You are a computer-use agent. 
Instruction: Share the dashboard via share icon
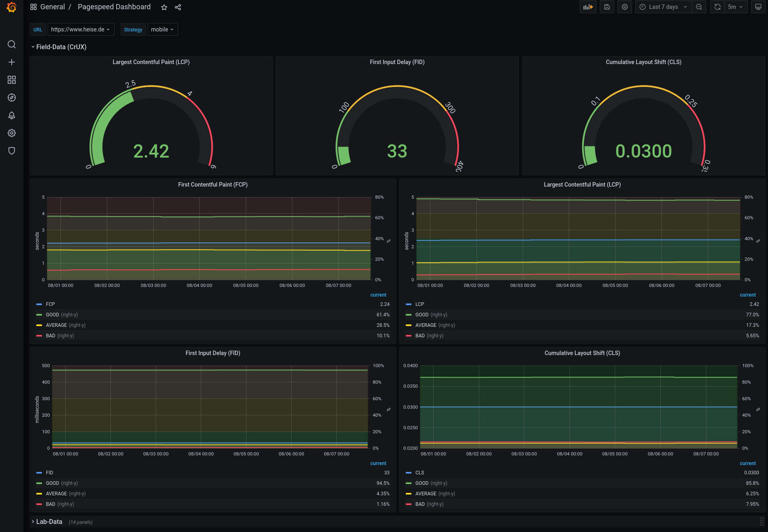point(178,7)
